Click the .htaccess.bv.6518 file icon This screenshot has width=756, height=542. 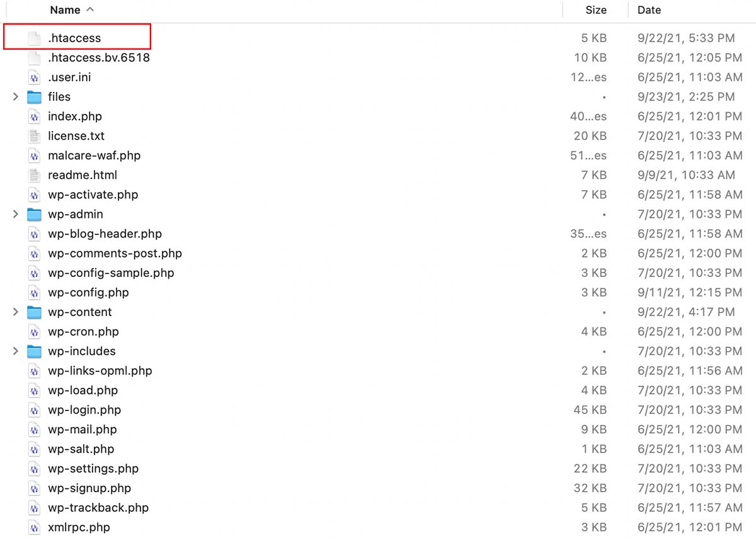pyautogui.click(x=34, y=57)
